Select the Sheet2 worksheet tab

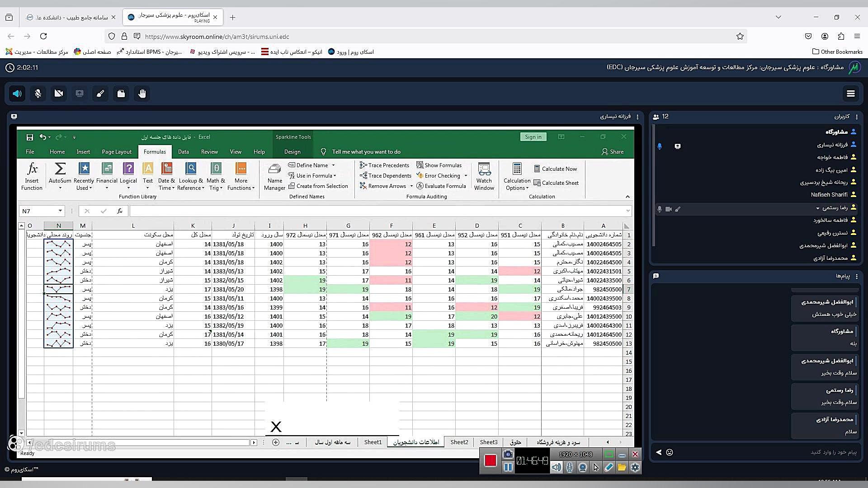click(x=459, y=442)
